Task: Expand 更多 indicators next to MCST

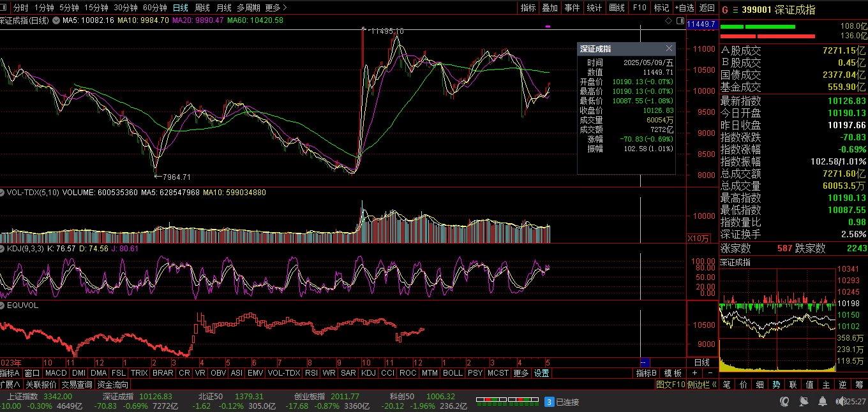Action: 521,373
